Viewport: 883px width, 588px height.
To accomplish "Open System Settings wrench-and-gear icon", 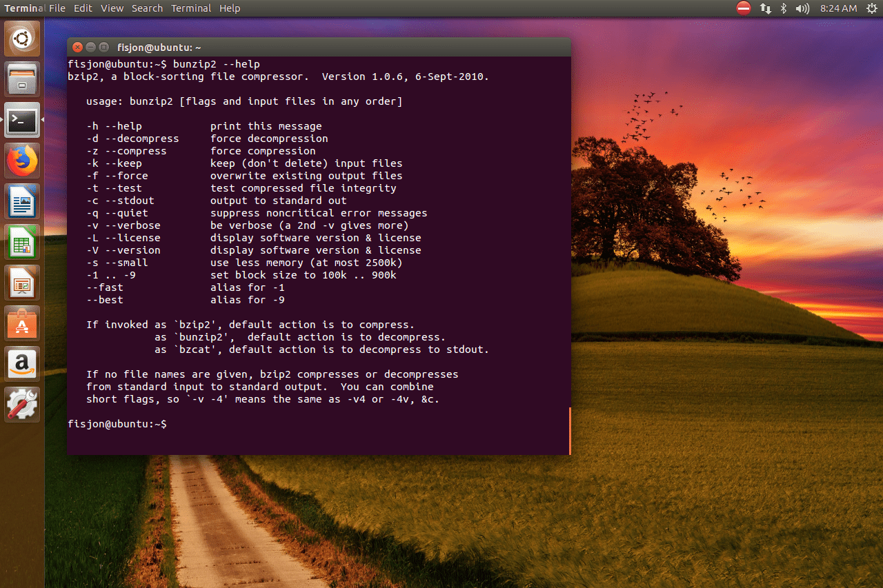I will 22,405.
